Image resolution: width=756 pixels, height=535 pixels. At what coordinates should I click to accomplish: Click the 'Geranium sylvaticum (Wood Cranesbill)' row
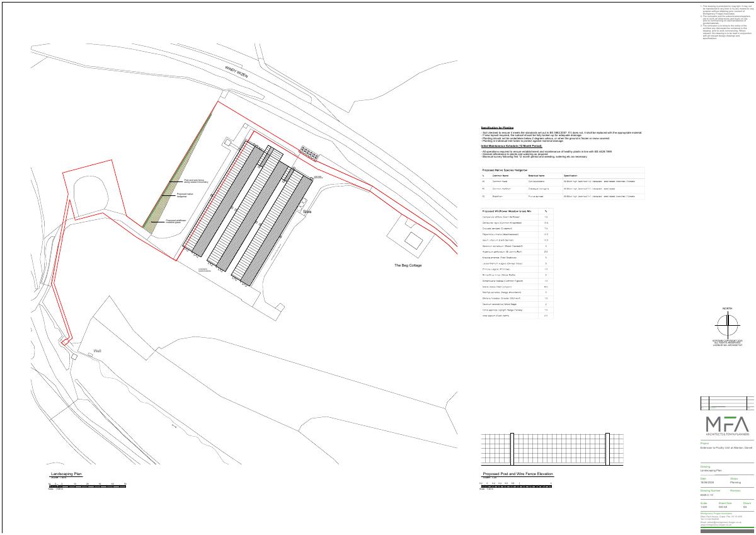[x=517, y=246]
